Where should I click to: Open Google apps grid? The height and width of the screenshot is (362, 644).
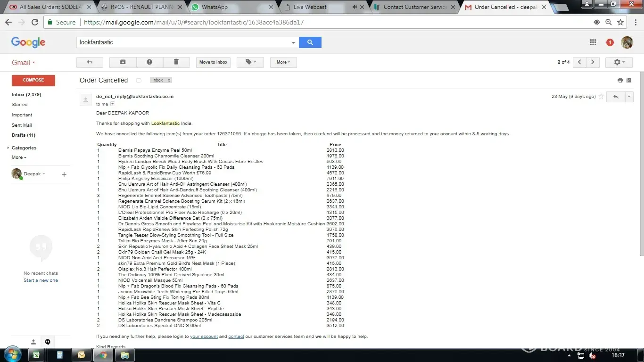pos(593,42)
